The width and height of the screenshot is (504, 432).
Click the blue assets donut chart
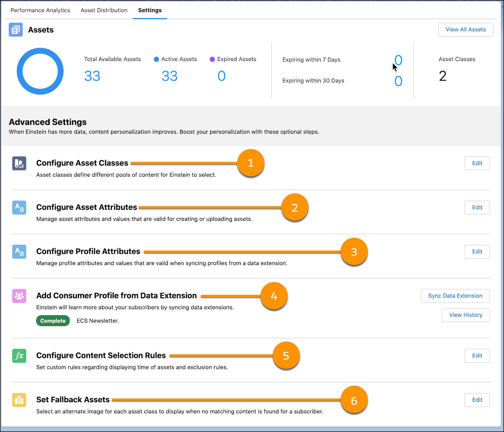pos(40,71)
